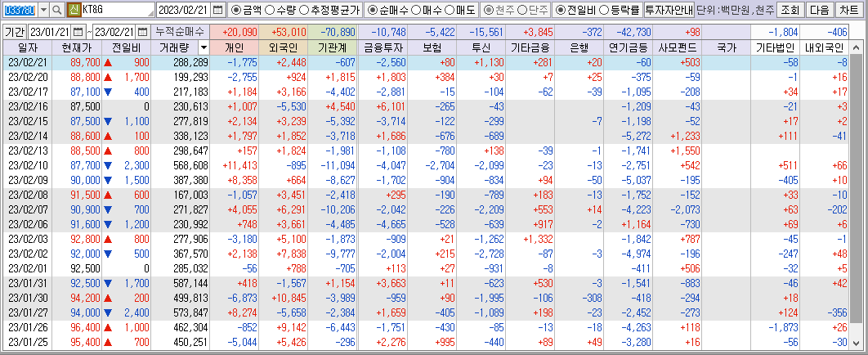
Task: Click the 금융투자 column header
Action: click(x=383, y=48)
